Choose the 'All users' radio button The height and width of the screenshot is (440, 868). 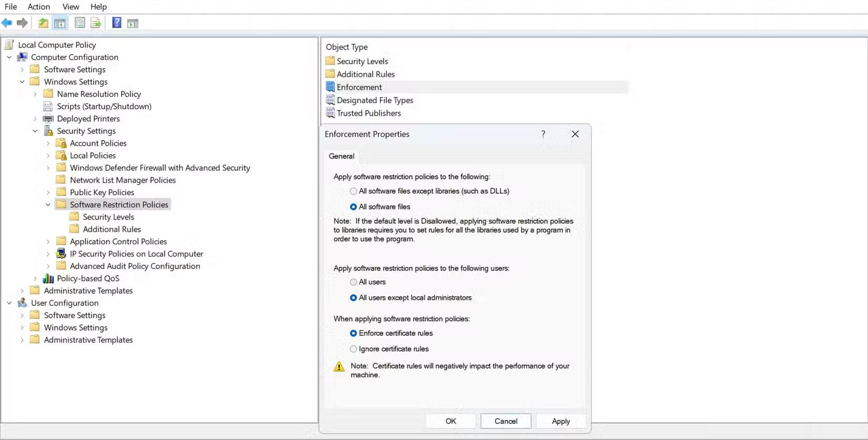(x=354, y=282)
